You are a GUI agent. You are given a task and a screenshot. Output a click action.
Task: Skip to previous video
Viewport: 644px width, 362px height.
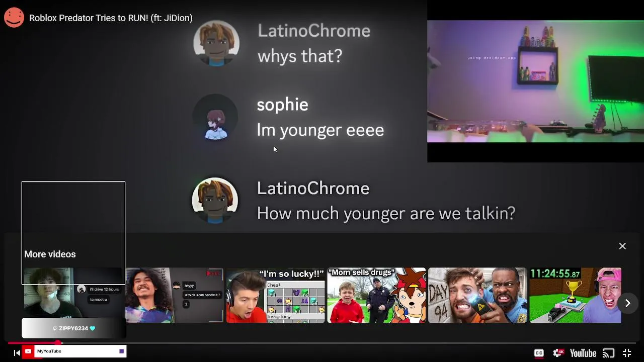pyautogui.click(x=17, y=353)
